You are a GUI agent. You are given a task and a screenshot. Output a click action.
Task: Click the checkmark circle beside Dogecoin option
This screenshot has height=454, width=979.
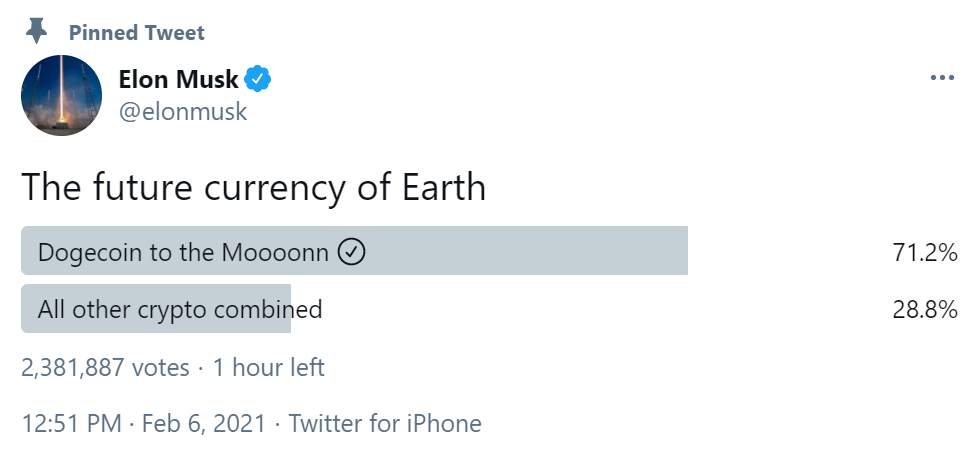[x=351, y=252]
